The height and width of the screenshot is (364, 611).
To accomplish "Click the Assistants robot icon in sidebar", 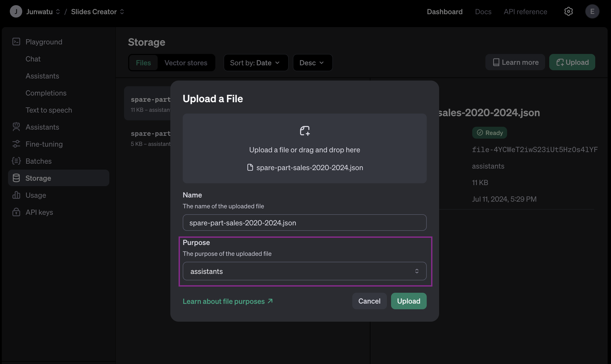I will 16,127.
